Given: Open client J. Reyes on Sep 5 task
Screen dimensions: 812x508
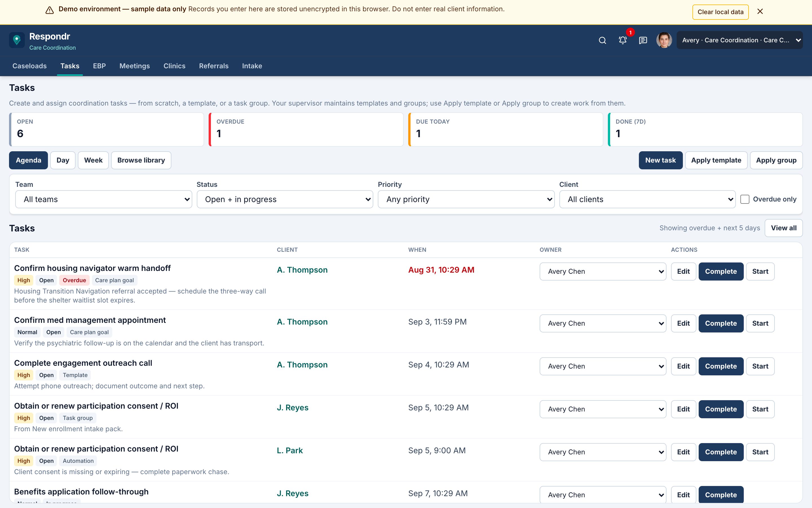Looking at the screenshot, I should point(292,408).
